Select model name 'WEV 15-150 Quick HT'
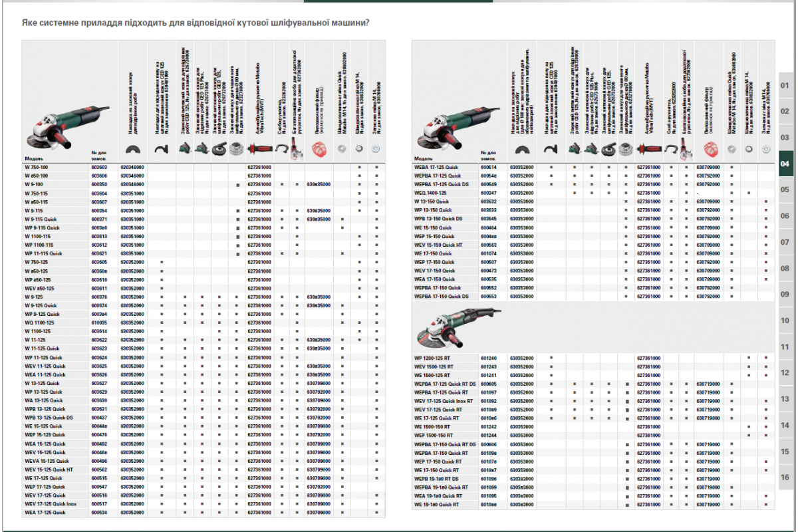The height and width of the screenshot is (532, 798). 439,245
